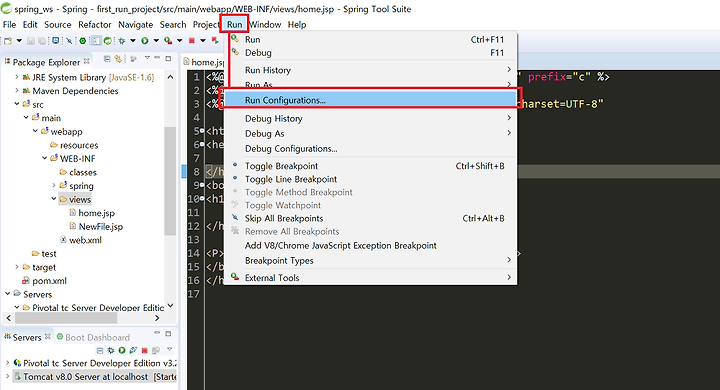720x390 pixels.
Task: Expand the spring folder node
Action: 54,186
